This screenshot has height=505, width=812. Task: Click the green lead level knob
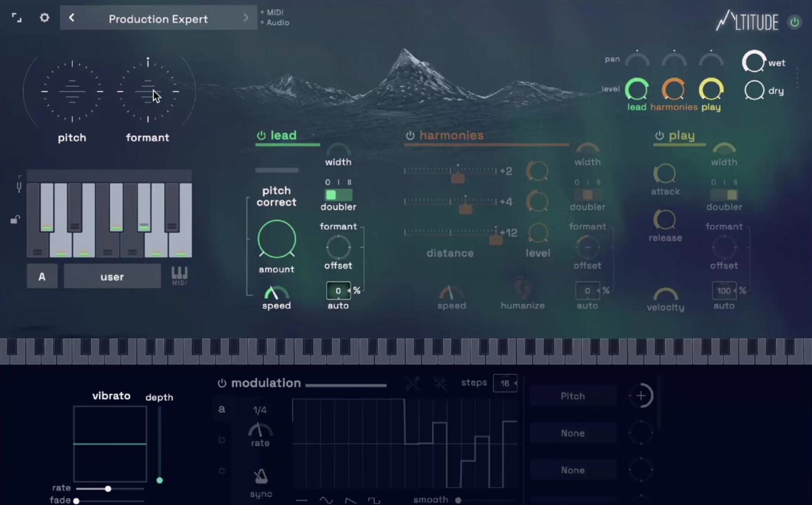click(637, 89)
